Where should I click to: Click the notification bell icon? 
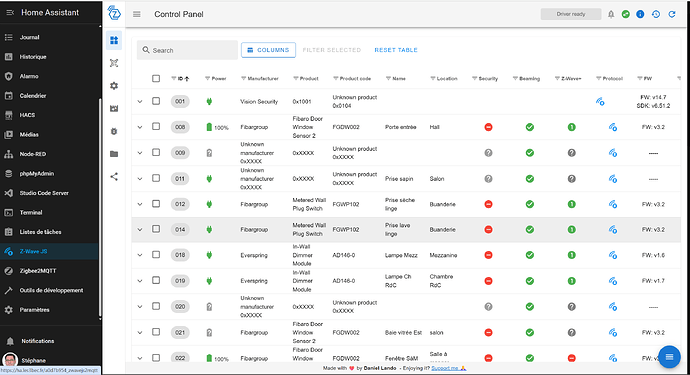point(611,14)
